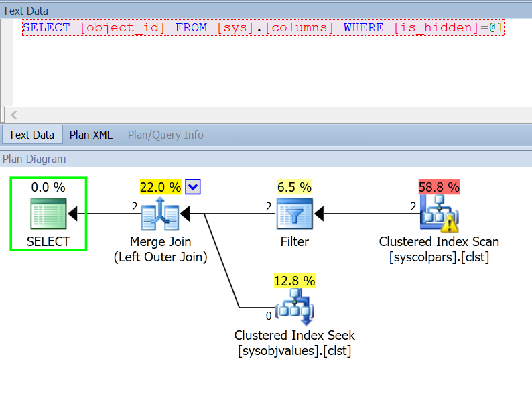Open the Plan/Query Info tab
532x402 pixels.
[x=165, y=135]
